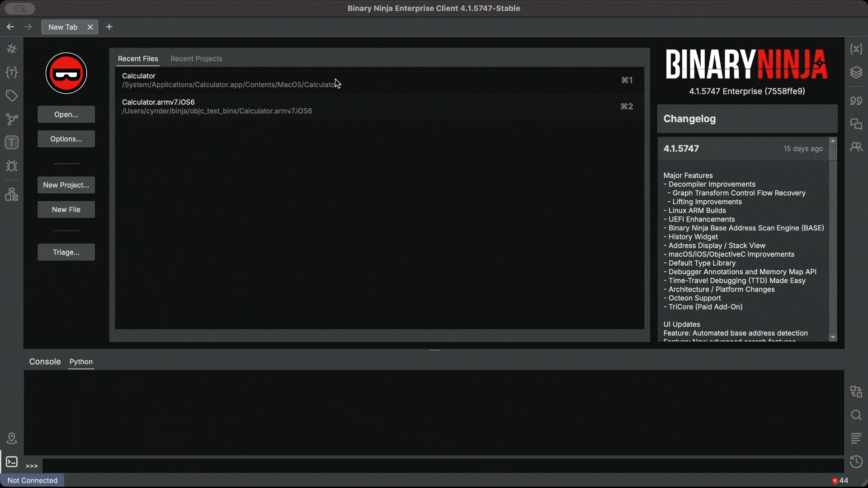Click the New Project... button
The height and width of the screenshot is (488, 868).
pos(66,185)
